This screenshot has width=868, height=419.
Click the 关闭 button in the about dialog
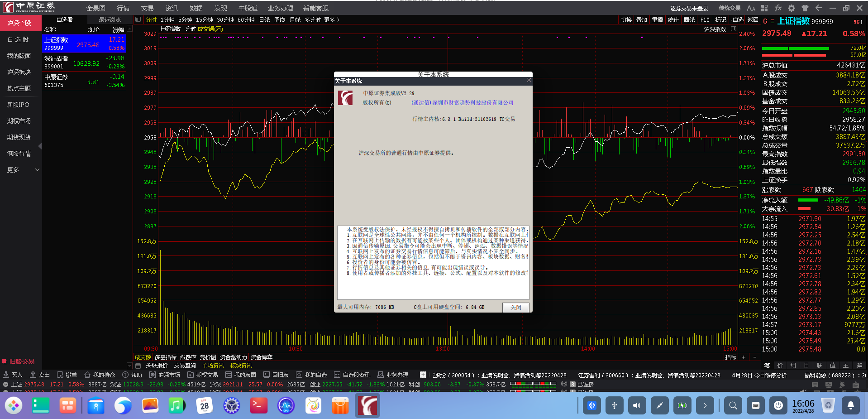click(515, 307)
